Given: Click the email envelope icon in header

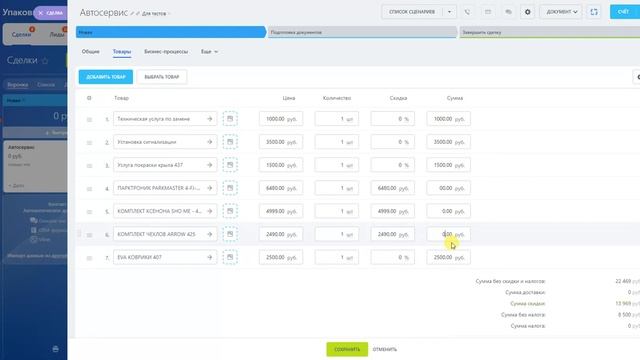Looking at the screenshot, I should [488, 12].
